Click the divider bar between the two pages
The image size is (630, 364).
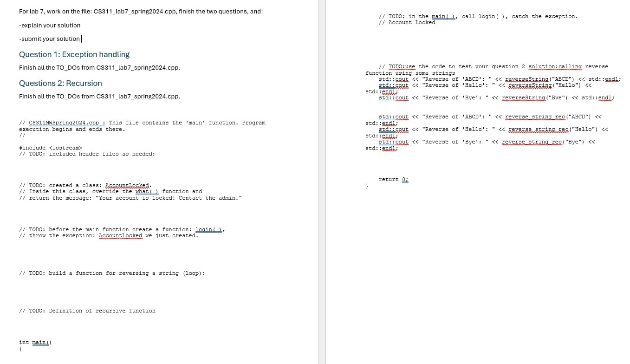pyautogui.click(x=321, y=182)
